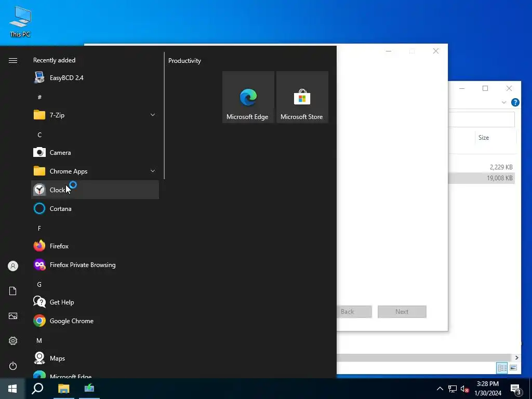The height and width of the screenshot is (399, 532).
Task: Open the Maps app
Action: (95, 358)
